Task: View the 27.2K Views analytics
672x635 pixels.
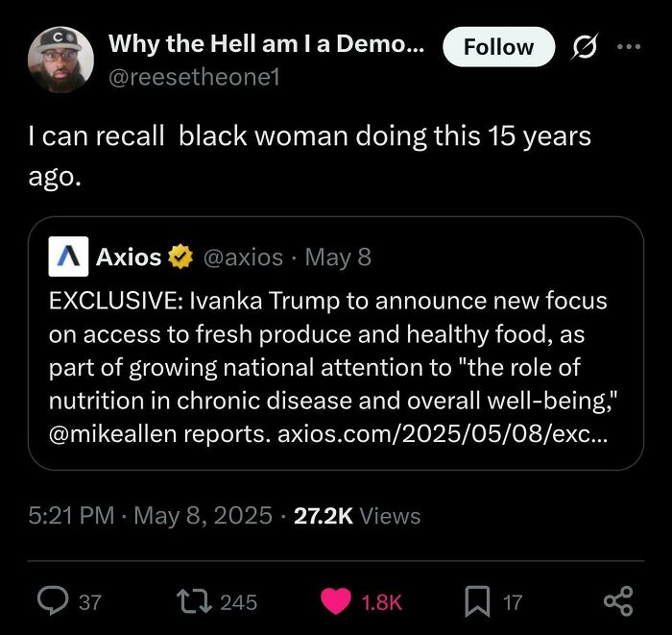Action: (x=357, y=516)
